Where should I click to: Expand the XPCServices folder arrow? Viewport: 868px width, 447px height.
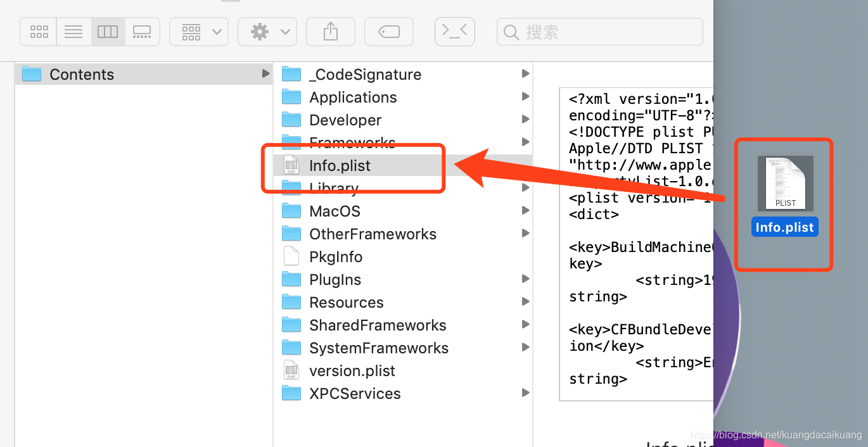(x=525, y=393)
